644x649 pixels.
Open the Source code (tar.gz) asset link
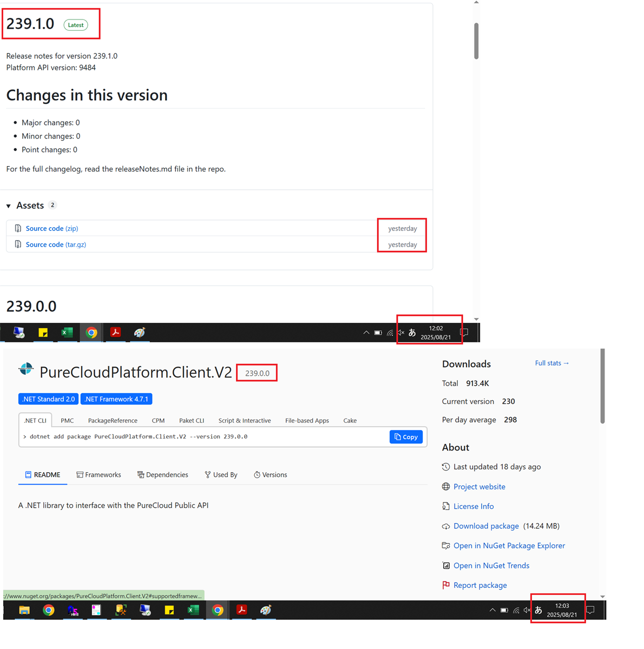click(56, 244)
